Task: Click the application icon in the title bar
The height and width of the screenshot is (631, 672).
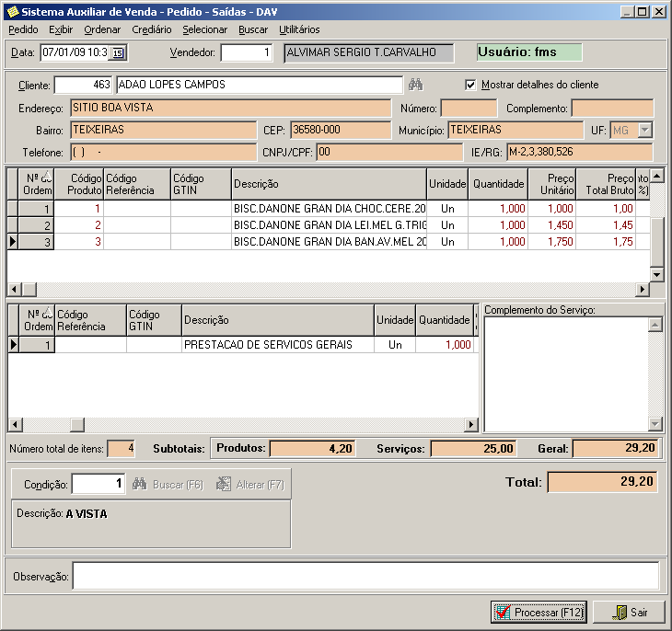Action: 13,12
